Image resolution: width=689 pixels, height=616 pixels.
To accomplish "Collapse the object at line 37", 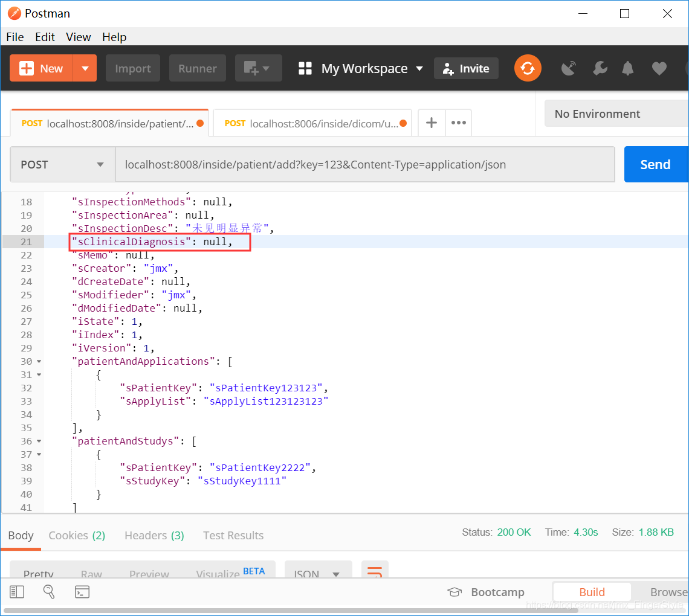I will tap(39, 454).
